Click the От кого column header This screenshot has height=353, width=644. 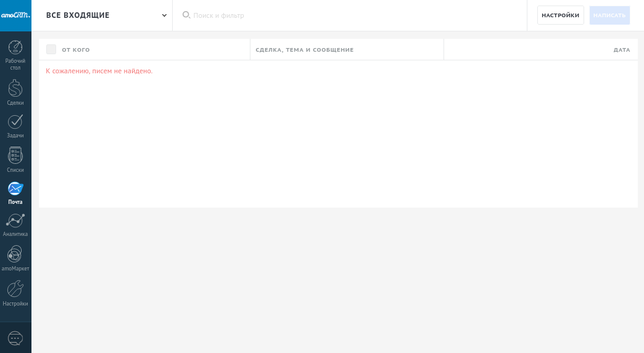point(76,50)
